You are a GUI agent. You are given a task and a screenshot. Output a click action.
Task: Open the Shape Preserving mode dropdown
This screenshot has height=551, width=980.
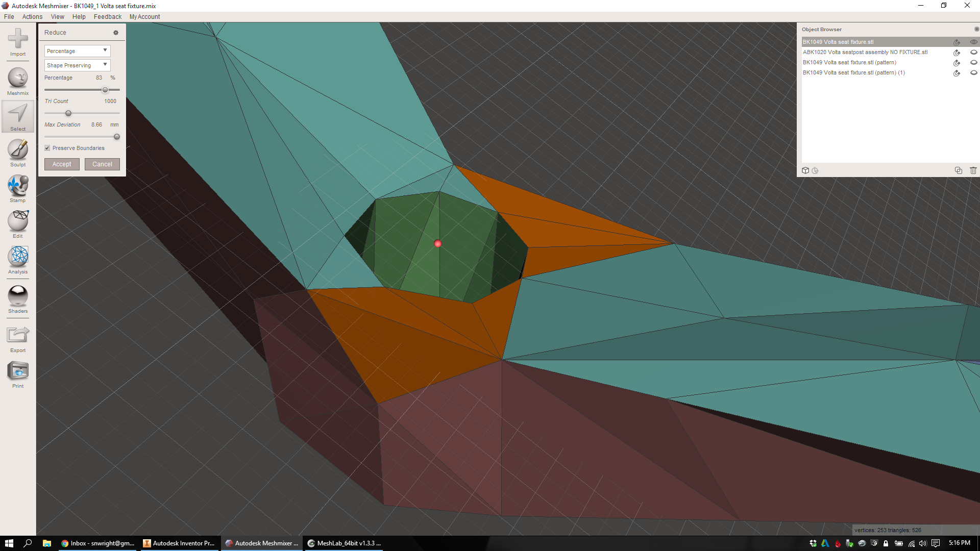point(77,65)
